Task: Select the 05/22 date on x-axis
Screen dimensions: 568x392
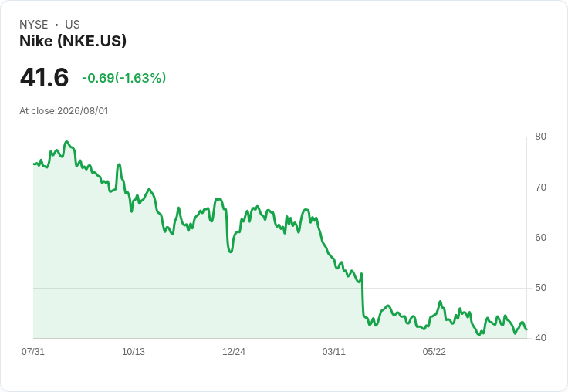Action: (x=434, y=351)
